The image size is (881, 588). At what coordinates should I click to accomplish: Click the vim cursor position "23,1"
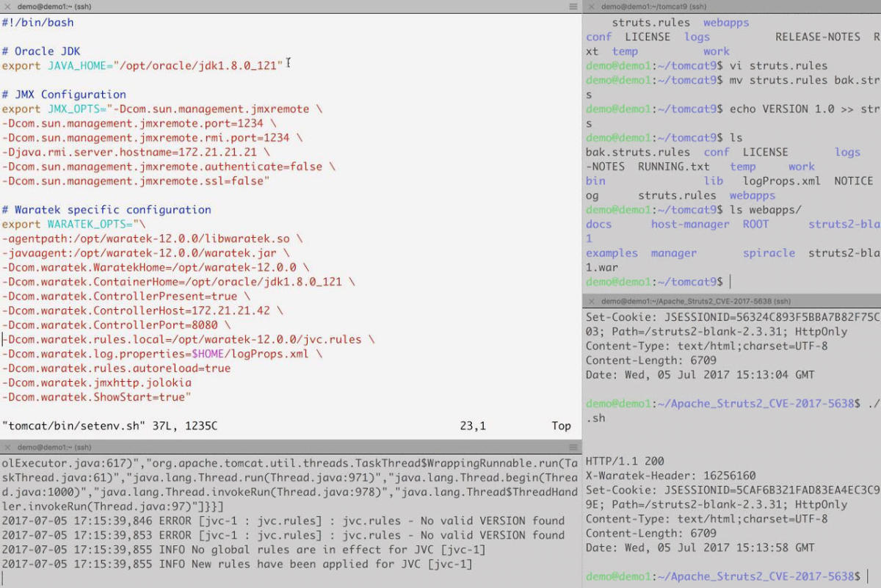(473, 426)
